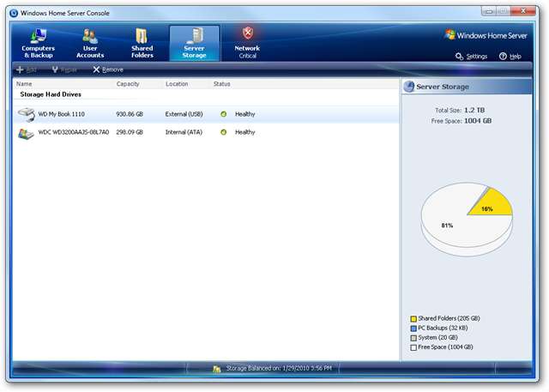
Task: Click the Storage Hard Drives group header
Action: [x=51, y=94]
